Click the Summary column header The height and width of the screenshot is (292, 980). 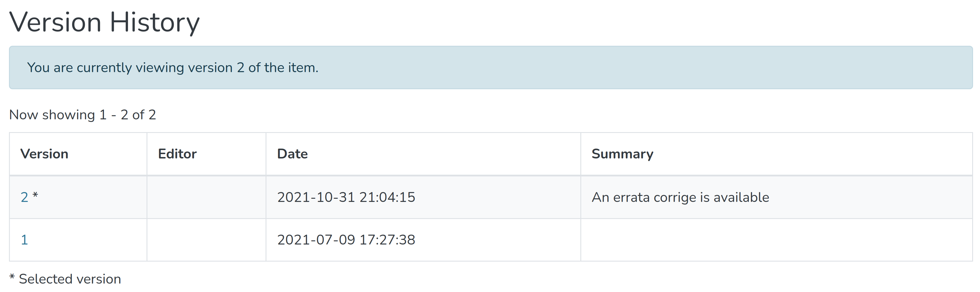pyautogui.click(x=622, y=154)
